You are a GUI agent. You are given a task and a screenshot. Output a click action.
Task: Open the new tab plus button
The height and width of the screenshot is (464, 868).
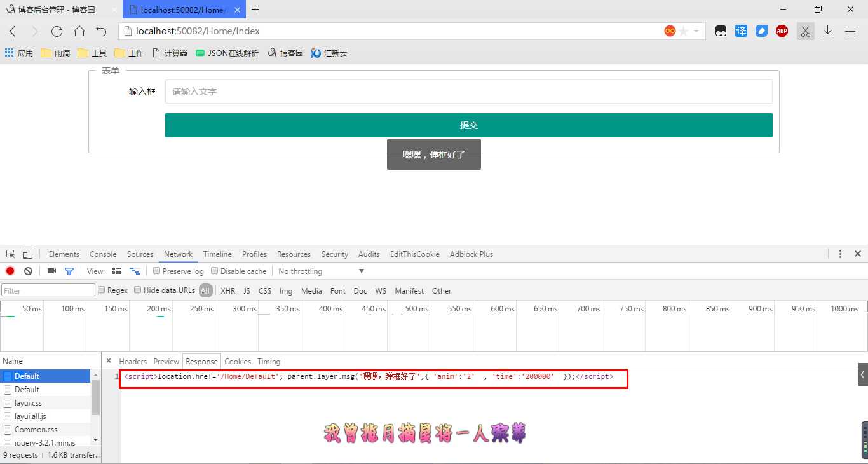pyautogui.click(x=255, y=9)
